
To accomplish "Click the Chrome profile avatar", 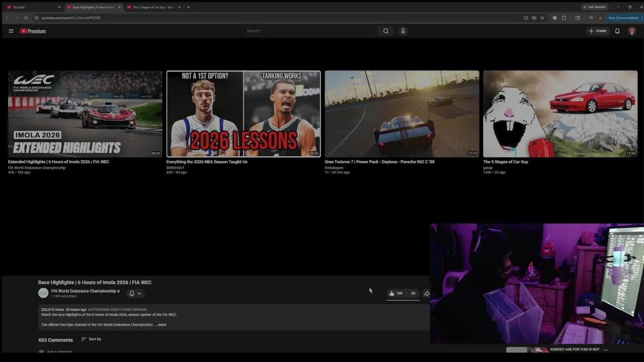I will click(600, 18).
